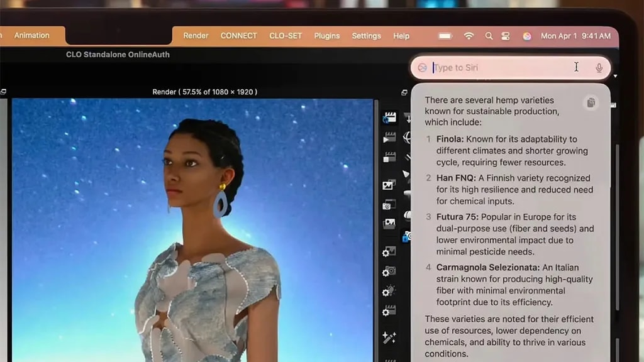The height and width of the screenshot is (362, 644).
Task: Open the Help menu
Action: pyautogui.click(x=401, y=36)
